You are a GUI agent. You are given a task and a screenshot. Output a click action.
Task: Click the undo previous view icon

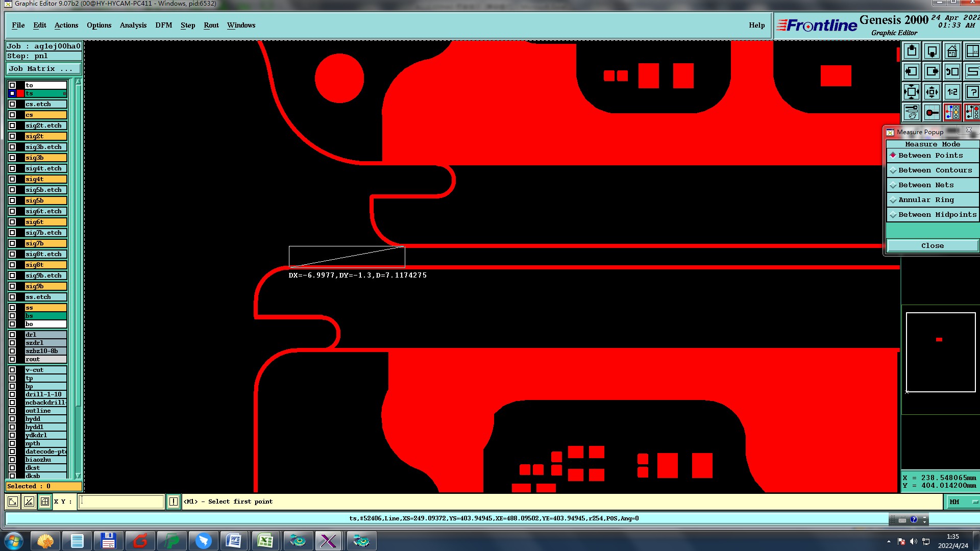coord(952,72)
